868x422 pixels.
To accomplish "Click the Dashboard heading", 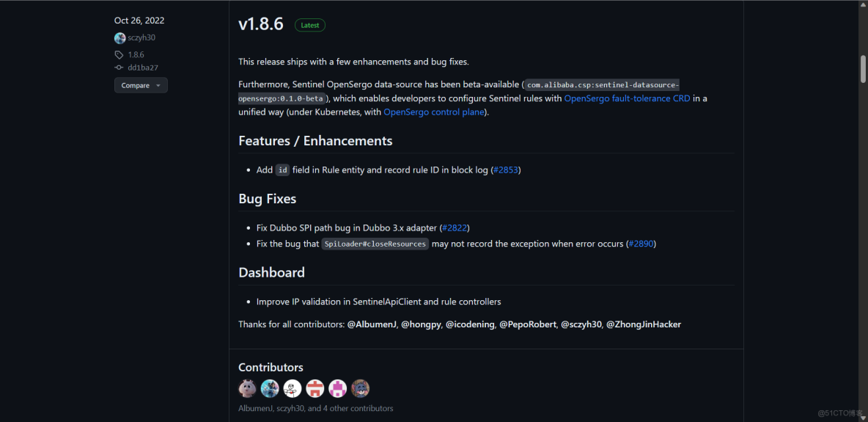I will pos(272,272).
